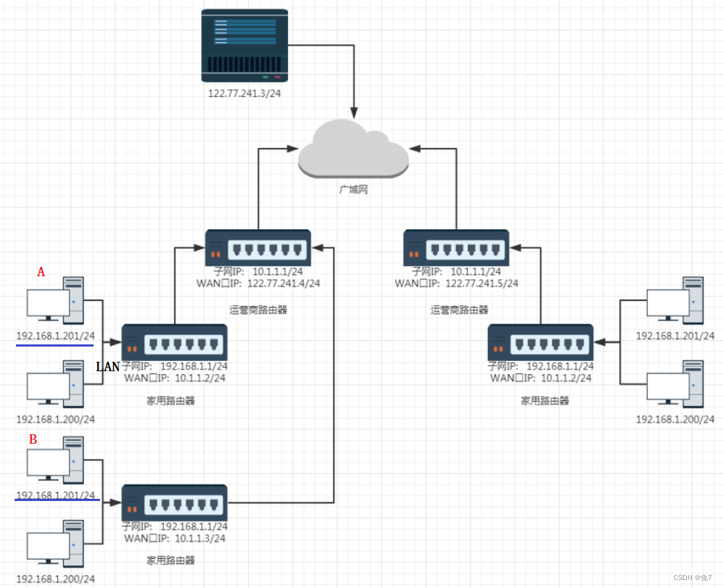Select the right-side computer labeled 192.168.1.201/24

point(675,300)
